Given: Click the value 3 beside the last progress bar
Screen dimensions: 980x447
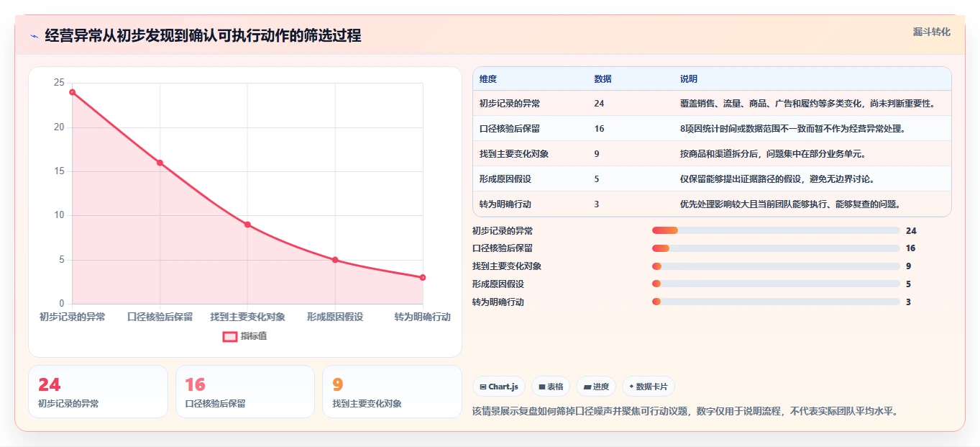Looking at the screenshot, I should click(x=908, y=302).
